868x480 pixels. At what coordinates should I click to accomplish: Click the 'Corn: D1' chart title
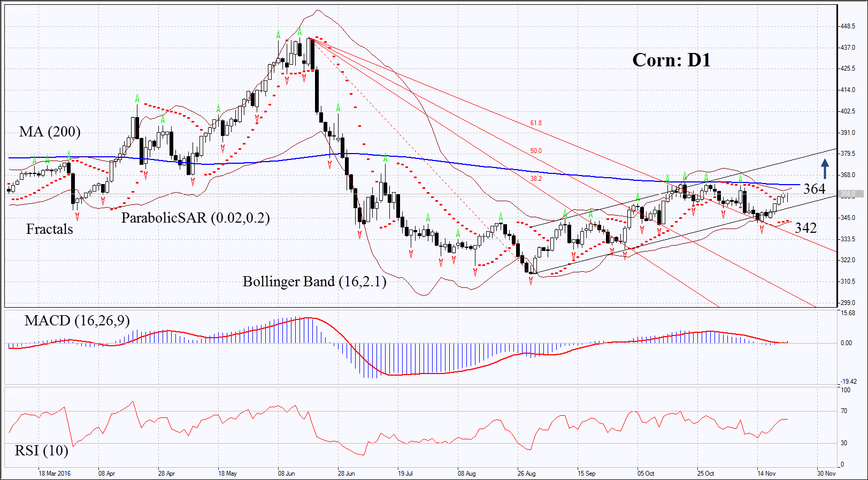pos(671,60)
